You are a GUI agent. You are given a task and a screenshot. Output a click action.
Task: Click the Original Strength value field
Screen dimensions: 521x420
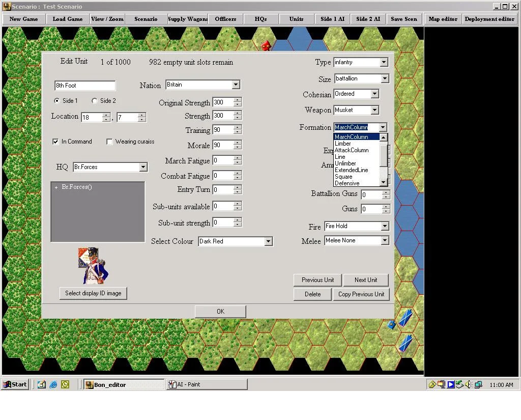pos(223,102)
